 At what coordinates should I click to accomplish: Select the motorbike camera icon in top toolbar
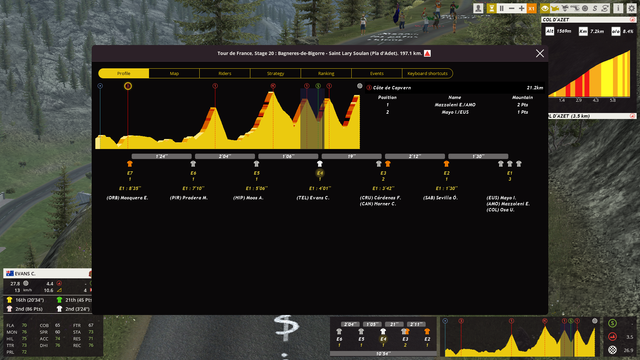pos(565,8)
